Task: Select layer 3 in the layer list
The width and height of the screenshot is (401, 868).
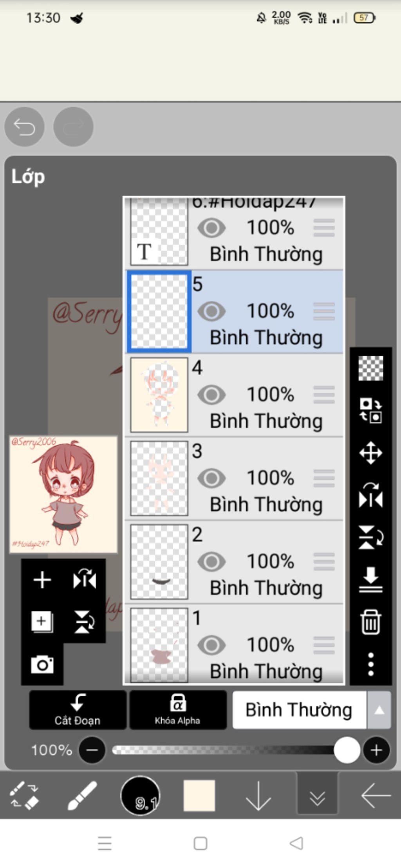Action: click(x=234, y=478)
